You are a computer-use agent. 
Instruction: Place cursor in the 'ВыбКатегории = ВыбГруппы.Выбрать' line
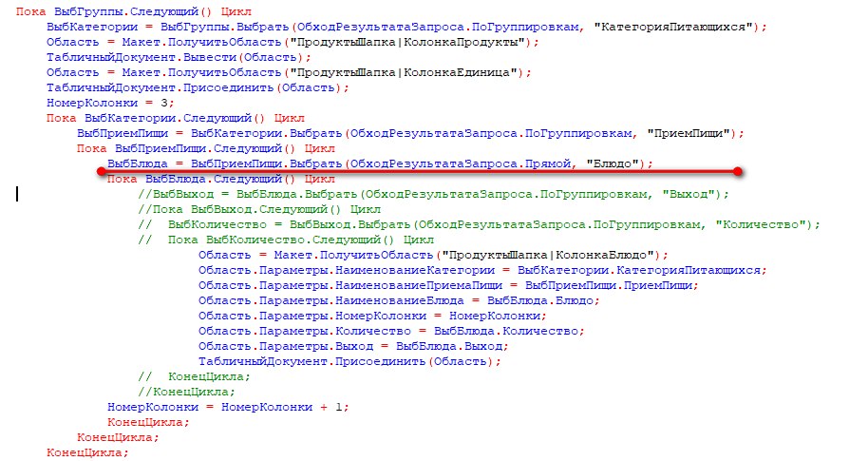(406, 27)
